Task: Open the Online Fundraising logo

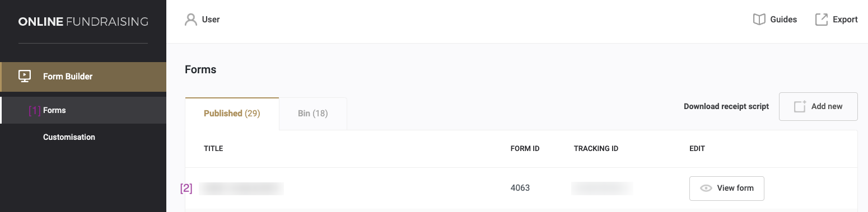Action: point(83,22)
